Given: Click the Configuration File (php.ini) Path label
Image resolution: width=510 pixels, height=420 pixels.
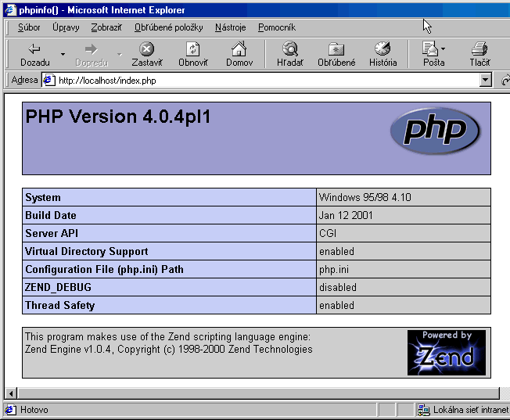Looking at the screenshot, I should pos(104,269).
